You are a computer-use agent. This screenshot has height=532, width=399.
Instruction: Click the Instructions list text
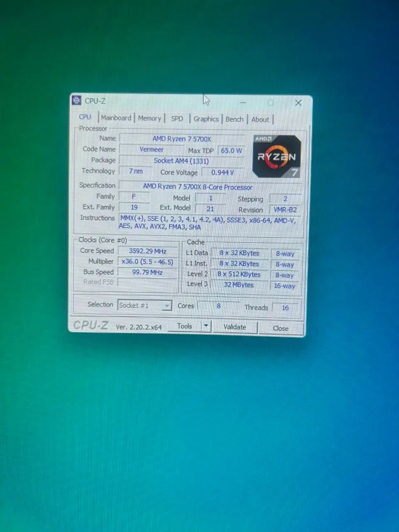click(x=208, y=224)
